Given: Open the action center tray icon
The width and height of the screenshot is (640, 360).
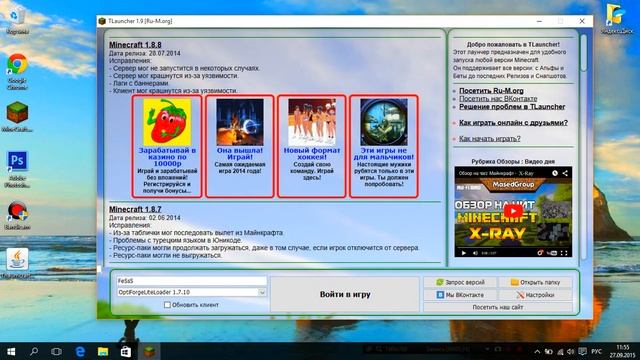Looking at the screenshot, I should (582, 351).
